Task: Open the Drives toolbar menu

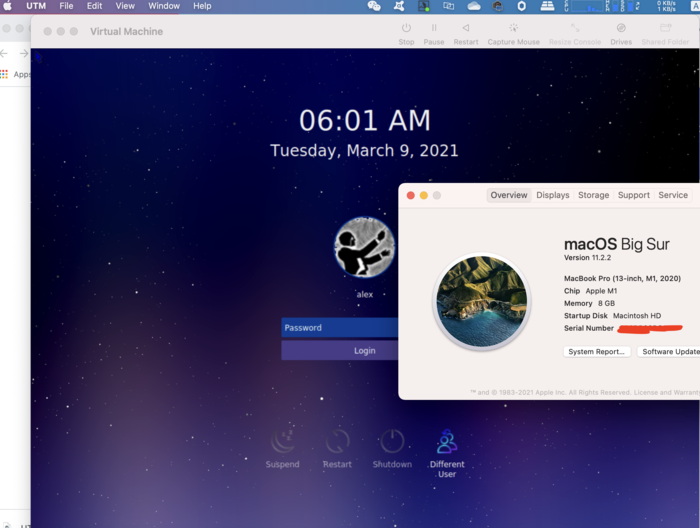Action: [x=621, y=34]
